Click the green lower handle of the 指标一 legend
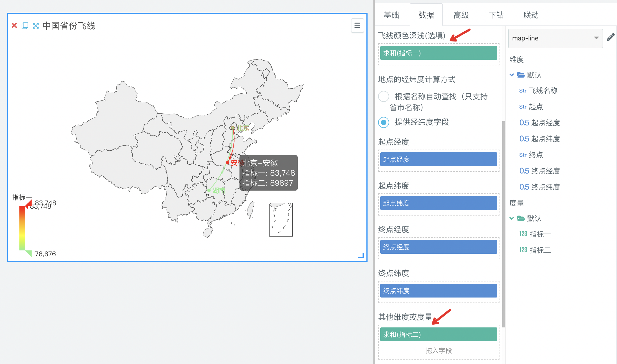617x364 pixels. click(29, 253)
